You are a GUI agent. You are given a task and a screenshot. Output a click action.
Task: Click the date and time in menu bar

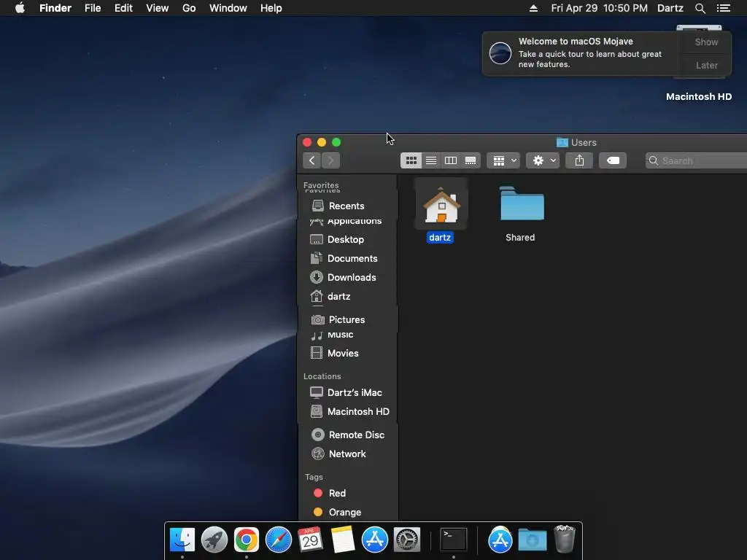(600, 8)
